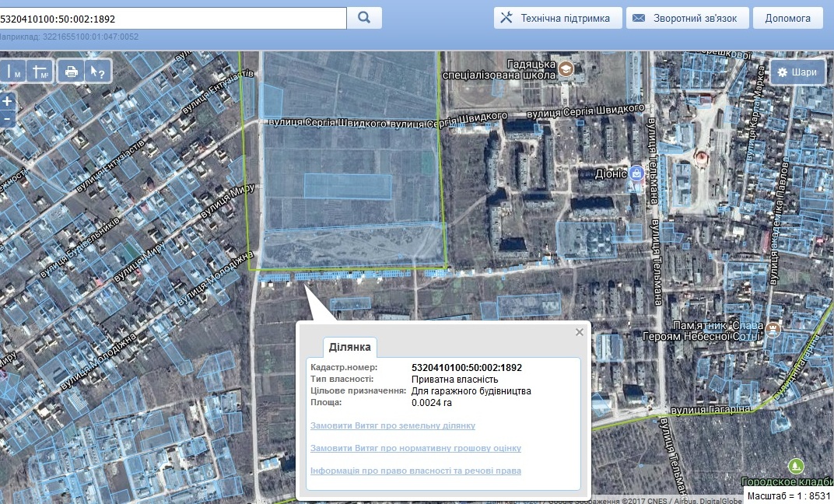Screen dimensions: 834x504
Task: Click the Пам'ятник Слава monument marker
Action: point(773,329)
